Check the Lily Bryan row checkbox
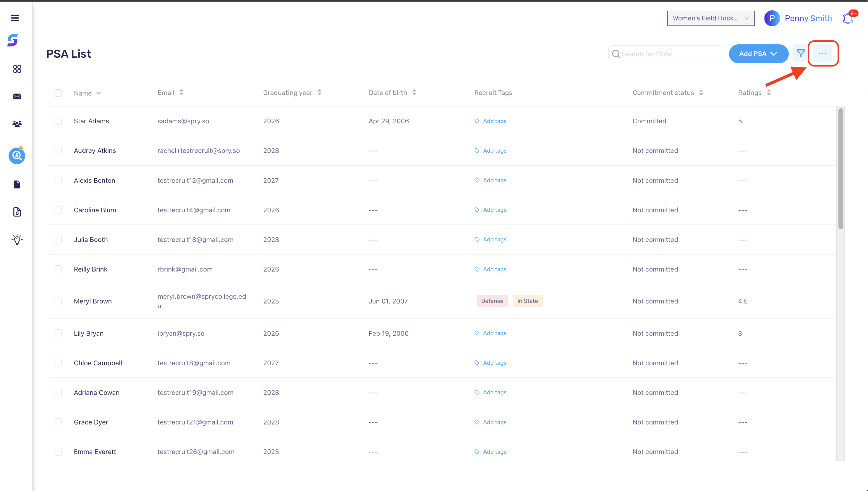 58,333
